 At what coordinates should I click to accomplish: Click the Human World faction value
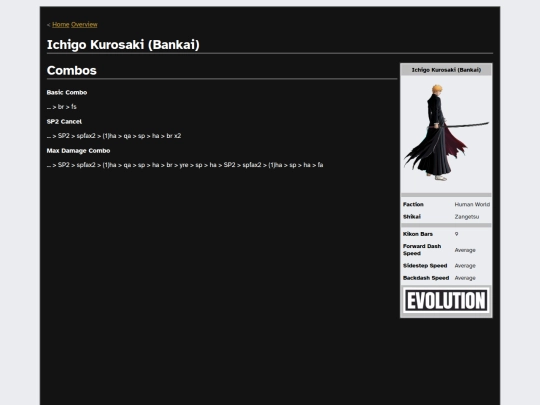(472, 204)
